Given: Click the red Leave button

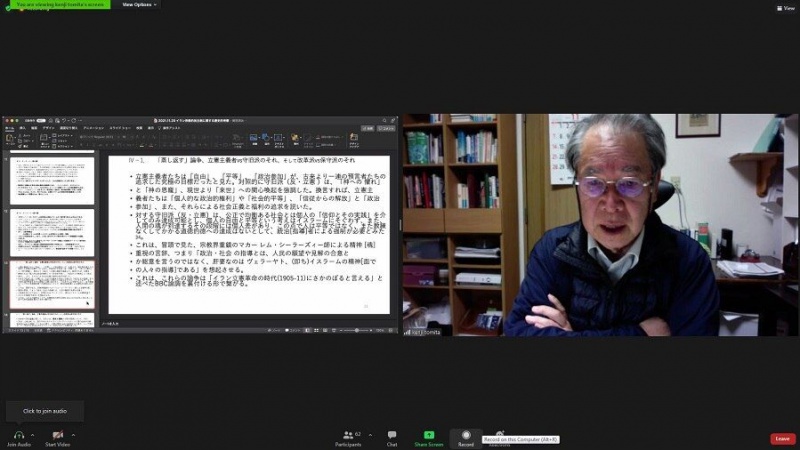Looking at the screenshot, I should (783, 439).
